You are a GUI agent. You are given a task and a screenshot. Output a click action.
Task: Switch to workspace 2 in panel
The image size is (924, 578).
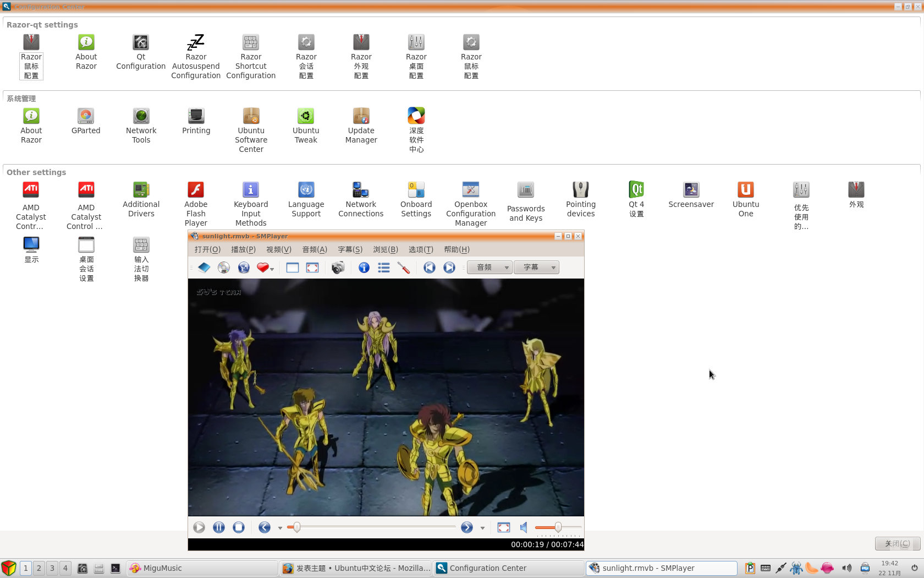click(39, 568)
